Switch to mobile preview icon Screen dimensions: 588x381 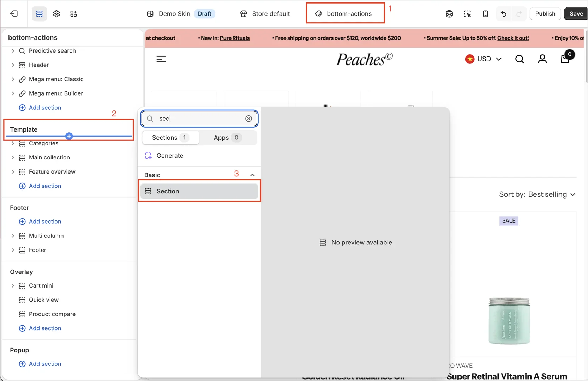[x=485, y=14]
